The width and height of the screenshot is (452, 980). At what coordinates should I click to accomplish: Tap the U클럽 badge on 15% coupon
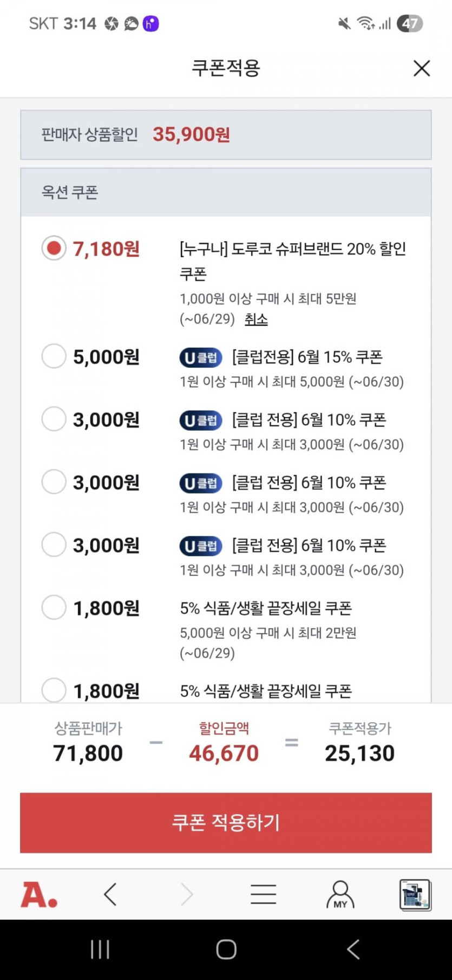[x=201, y=358]
